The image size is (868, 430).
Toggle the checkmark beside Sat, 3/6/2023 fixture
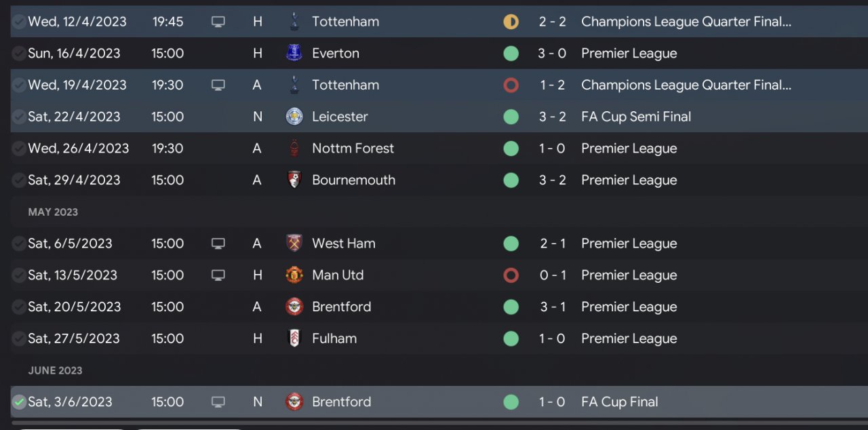[18, 402]
